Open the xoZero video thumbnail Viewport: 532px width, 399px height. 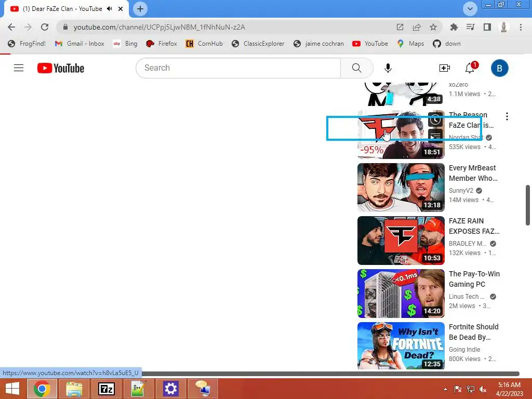click(x=401, y=94)
